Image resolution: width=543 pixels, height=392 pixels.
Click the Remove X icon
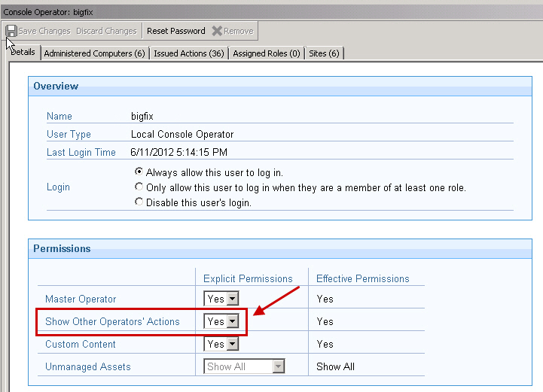tap(217, 31)
